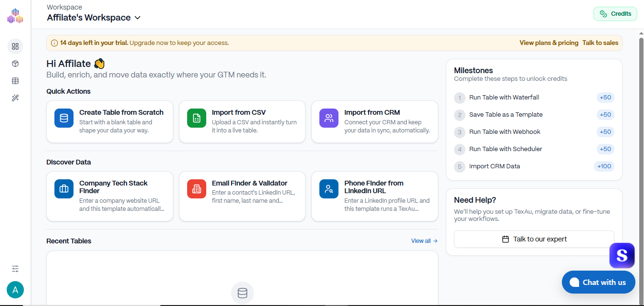Click the +100 credit badge
This screenshot has height=306, width=644.
(x=604, y=166)
